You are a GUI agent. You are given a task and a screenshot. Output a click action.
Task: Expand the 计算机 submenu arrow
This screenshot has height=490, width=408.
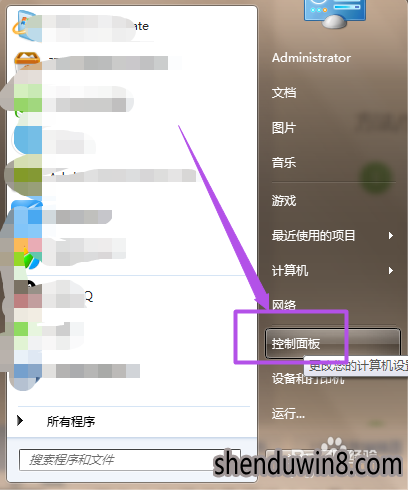pyautogui.click(x=391, y=270)
